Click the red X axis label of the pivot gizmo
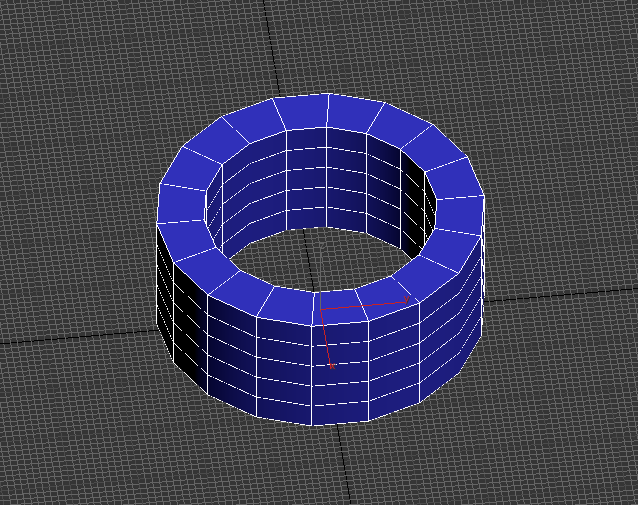Image resolution: width=638 pixels, height=505 pixels. click(332, 367)
